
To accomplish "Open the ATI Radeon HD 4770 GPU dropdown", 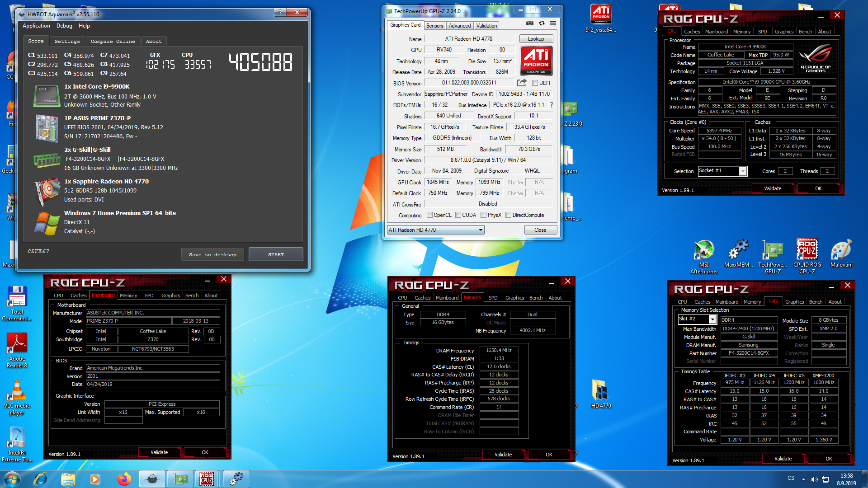I will 435,230.
